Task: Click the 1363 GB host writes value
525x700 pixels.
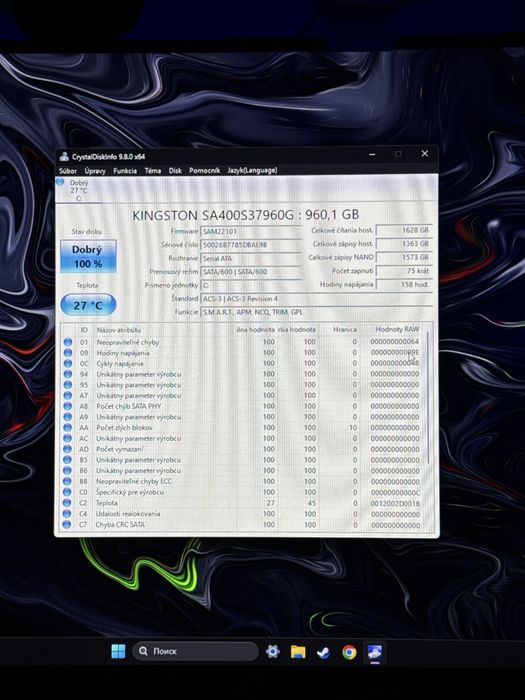Action: coord(404,244)
